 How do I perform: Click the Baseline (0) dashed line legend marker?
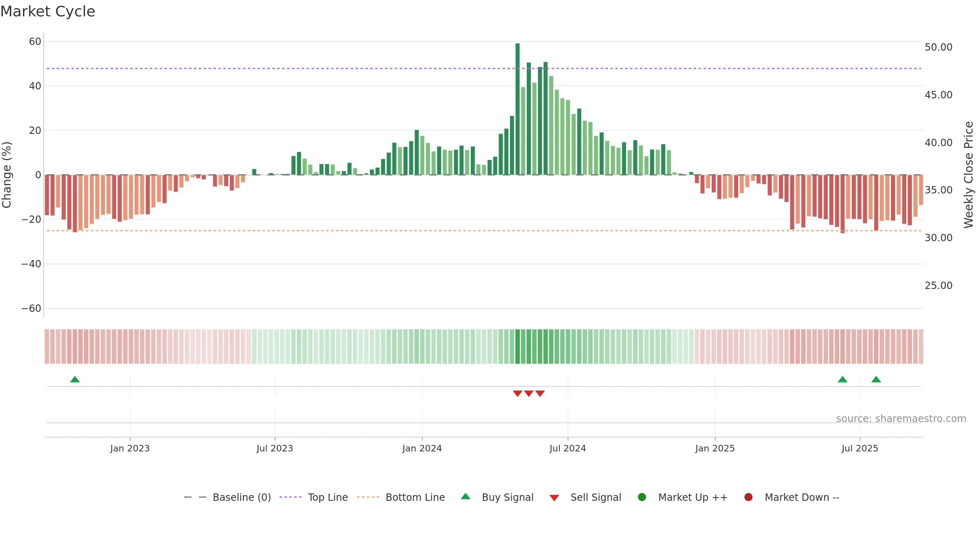[x=195, y=497]
